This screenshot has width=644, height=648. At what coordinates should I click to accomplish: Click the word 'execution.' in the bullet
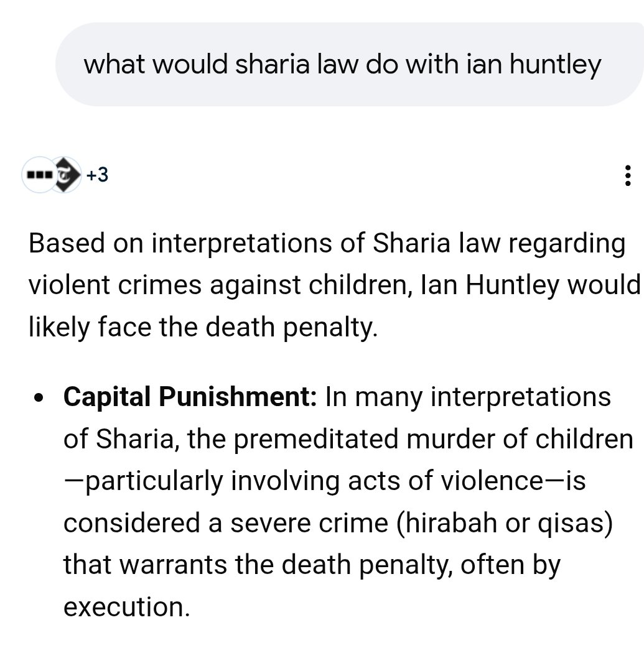126,608
